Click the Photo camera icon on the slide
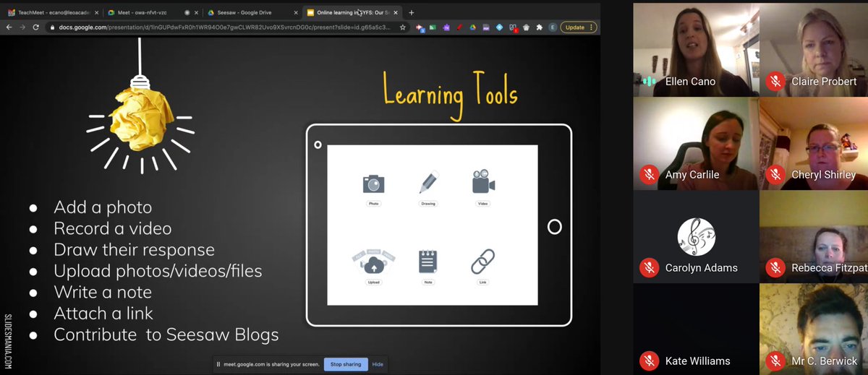The image size is (868, 375). (373, 184)
